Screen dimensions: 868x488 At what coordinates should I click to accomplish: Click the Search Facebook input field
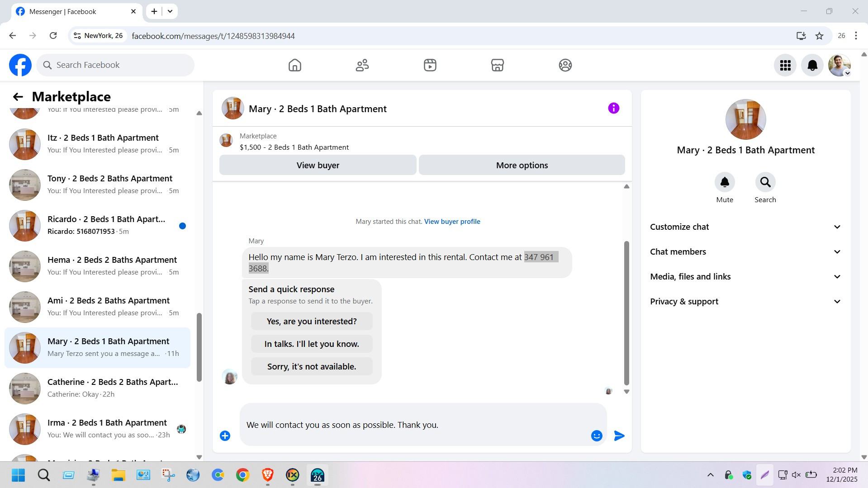[115, 65]
